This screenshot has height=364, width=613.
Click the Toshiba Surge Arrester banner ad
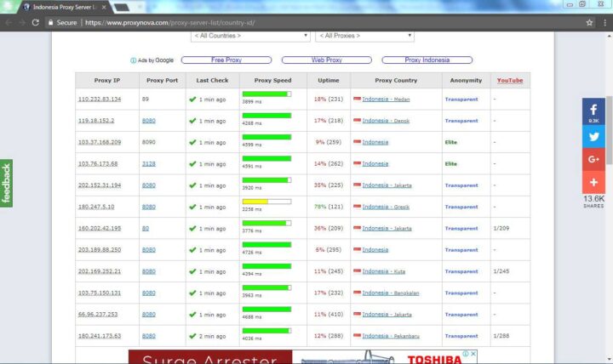tap(302, 357)
